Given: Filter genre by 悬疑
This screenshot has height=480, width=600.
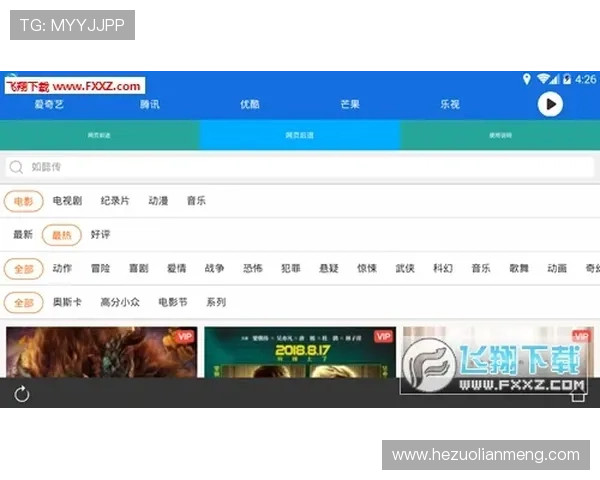Looking at the screenshot, I should point(329,268).
